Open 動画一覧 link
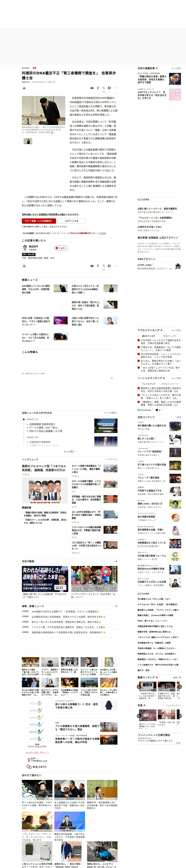 click(x=177, y=678)
